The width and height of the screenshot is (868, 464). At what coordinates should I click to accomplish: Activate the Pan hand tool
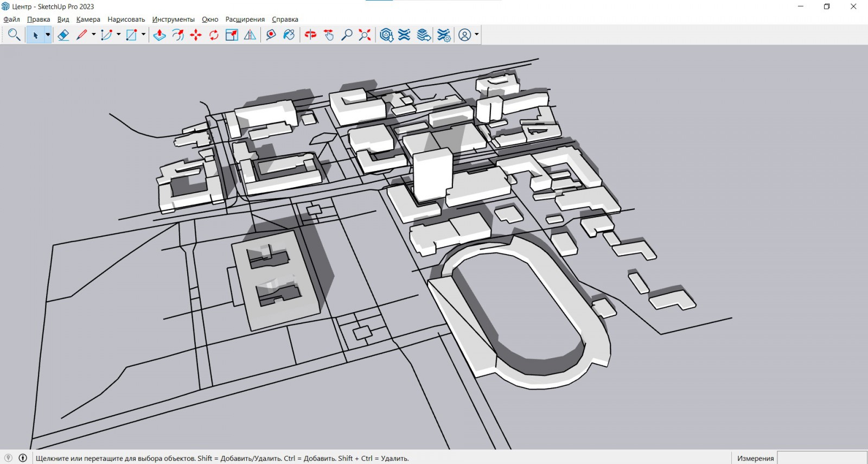[x=329, y=35]
